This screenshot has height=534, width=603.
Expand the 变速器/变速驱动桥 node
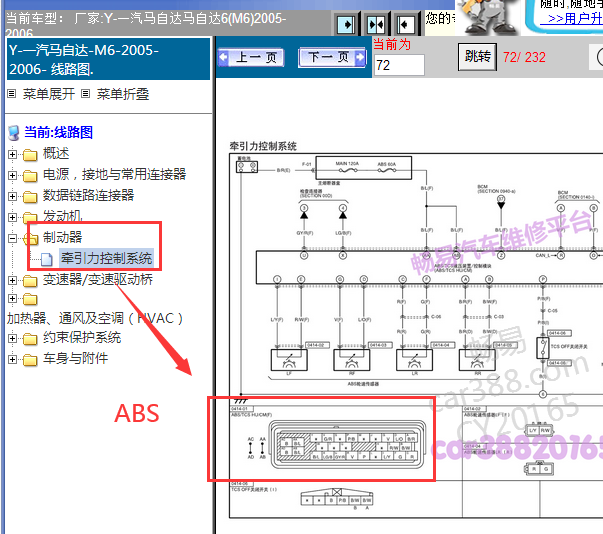pyautogui.click(x=12, y=280)
